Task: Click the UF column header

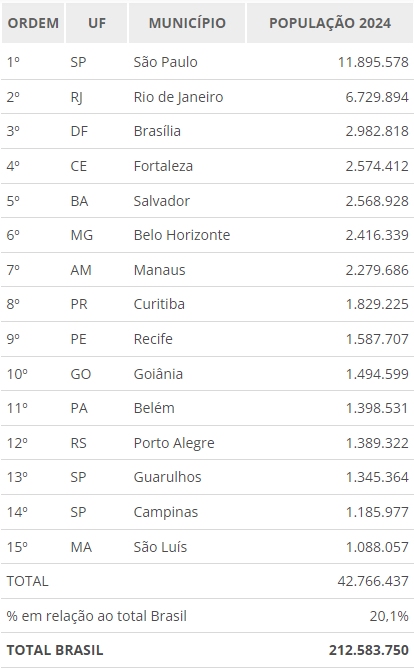Action: [97, 23]
